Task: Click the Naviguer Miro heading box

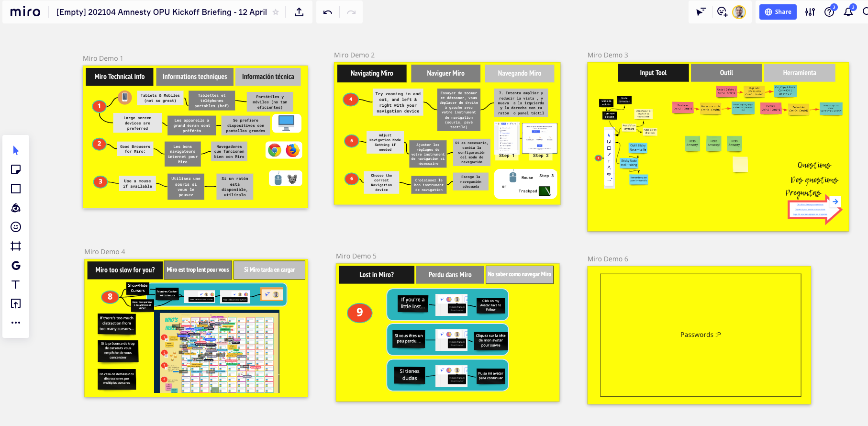Action: (x=445, y=73)
